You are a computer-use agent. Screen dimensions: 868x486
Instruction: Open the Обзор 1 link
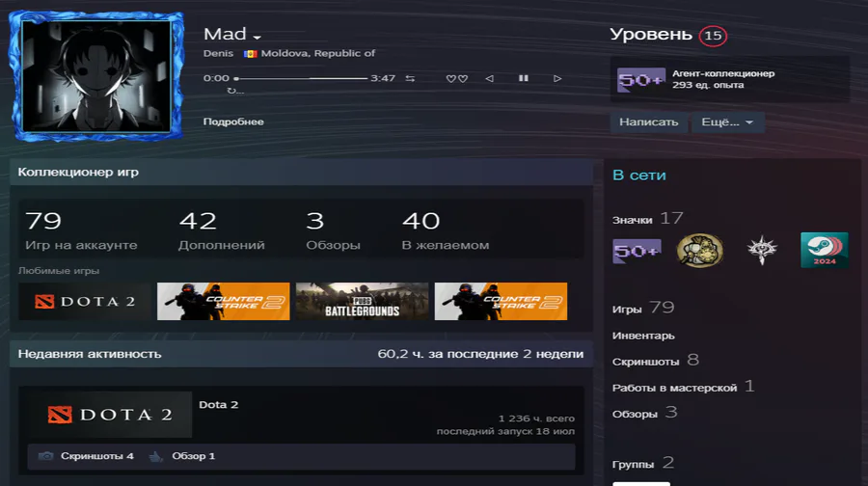193,456
